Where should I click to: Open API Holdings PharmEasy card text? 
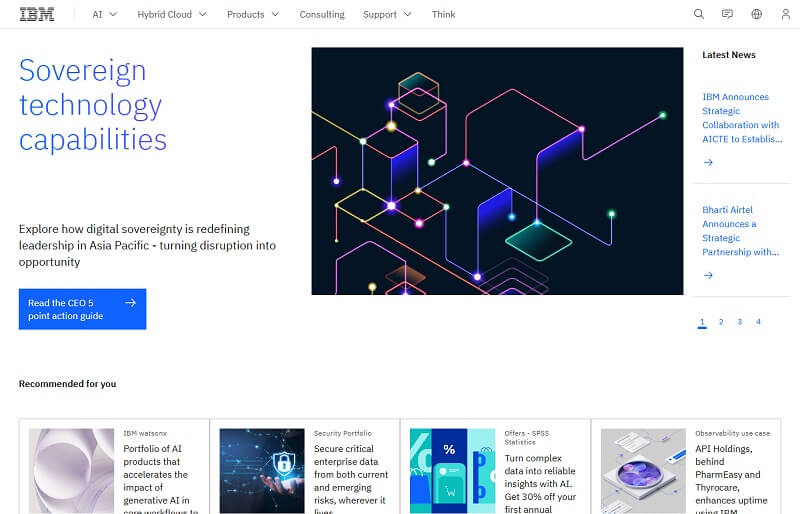click(733, 480)
